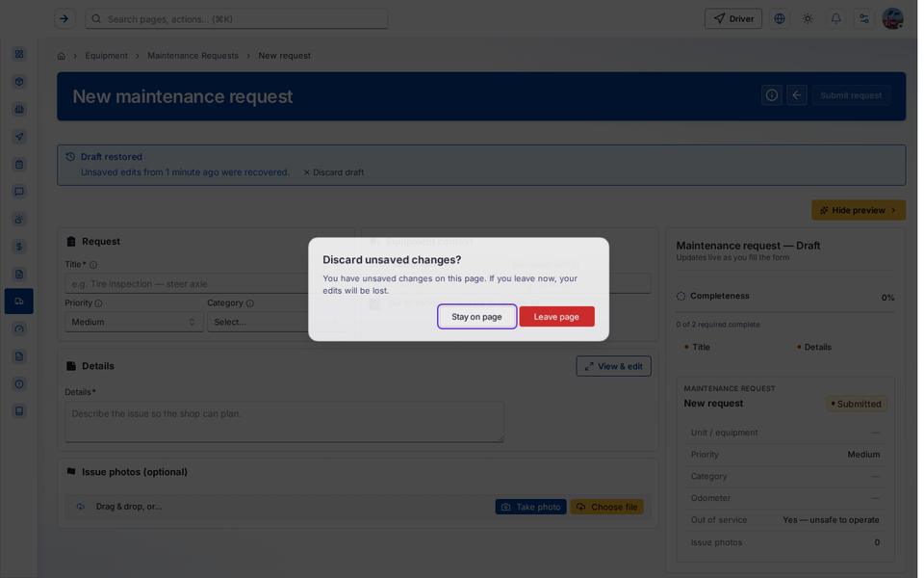Click the back arrow in the page header

tap(796, 95)
